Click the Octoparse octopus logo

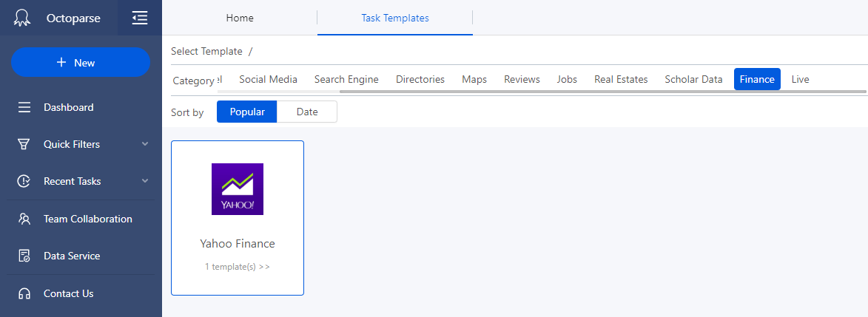point(23,18)
